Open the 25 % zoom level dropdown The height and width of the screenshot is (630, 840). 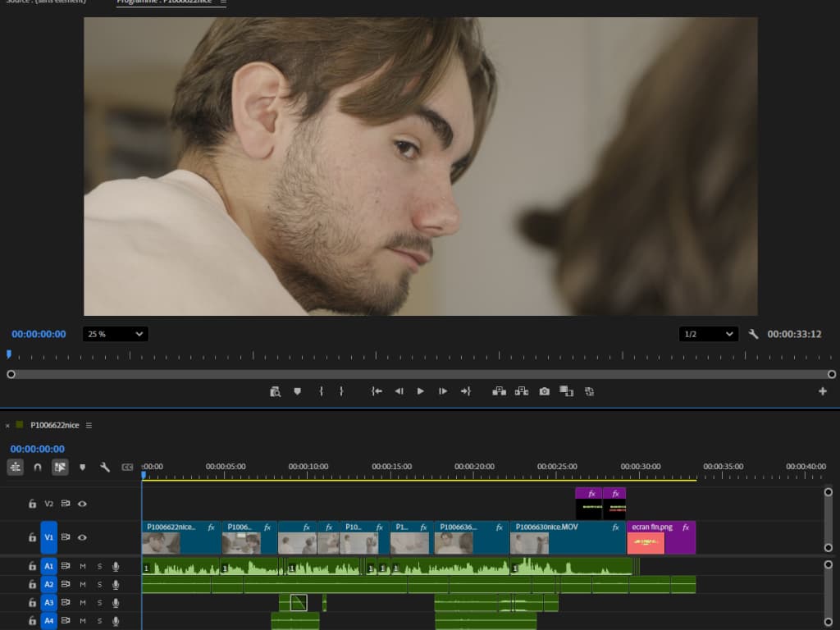[115, 334]
